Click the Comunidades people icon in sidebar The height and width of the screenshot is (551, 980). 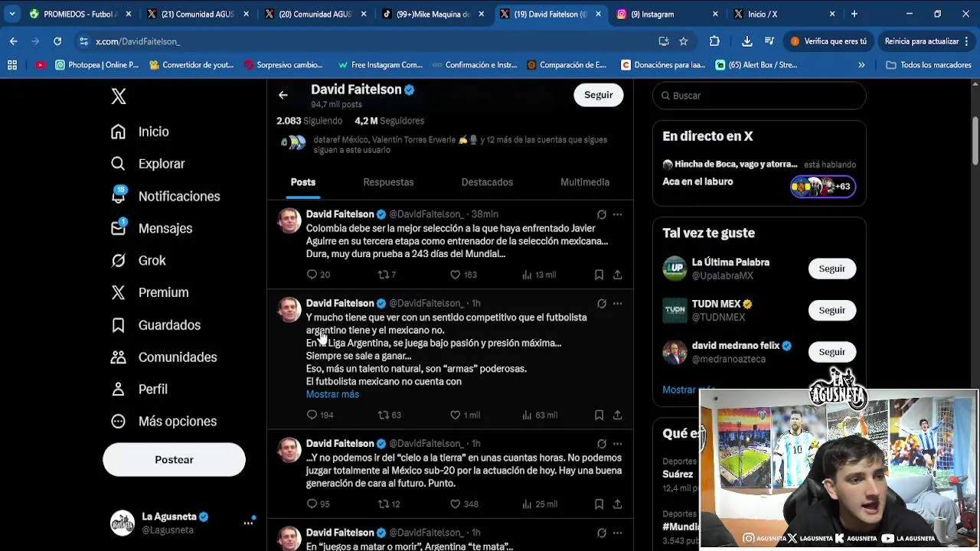[x=118, y=357]
